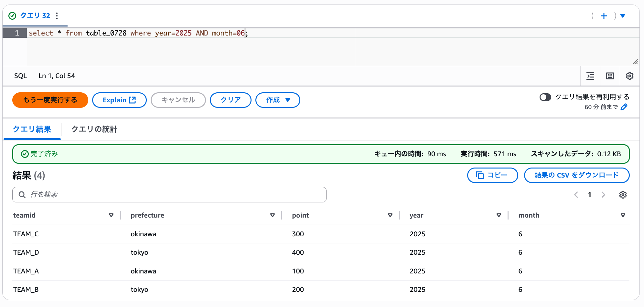Open the 作成 dropdown menu
The height and width of the screenshot is (307, 644).
(x=278, y=100)
